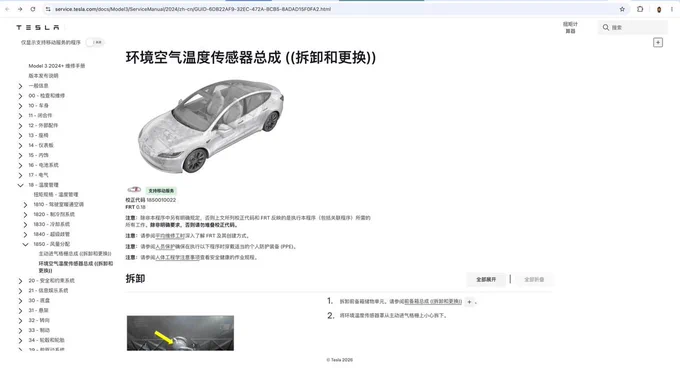Expand the 1840 subsection chevron
This screenshot has width=680, height=369.
tap(25, 235)
